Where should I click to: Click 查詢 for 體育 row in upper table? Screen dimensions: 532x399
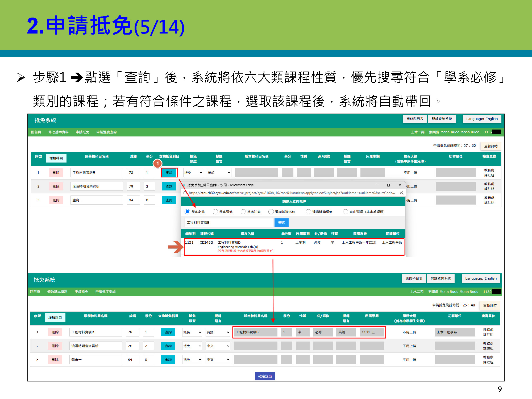coord(169,200)
